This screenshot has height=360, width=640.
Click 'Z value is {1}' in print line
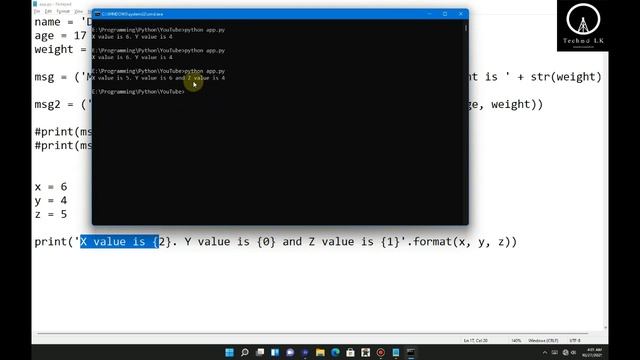coord(354,242)
